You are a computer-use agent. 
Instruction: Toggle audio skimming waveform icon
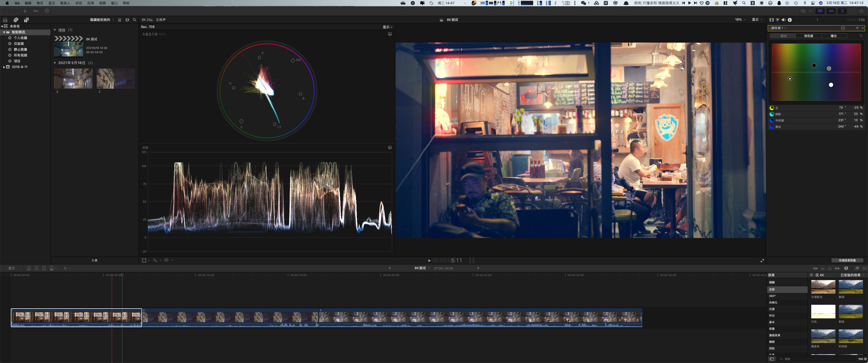pos(823,268)
